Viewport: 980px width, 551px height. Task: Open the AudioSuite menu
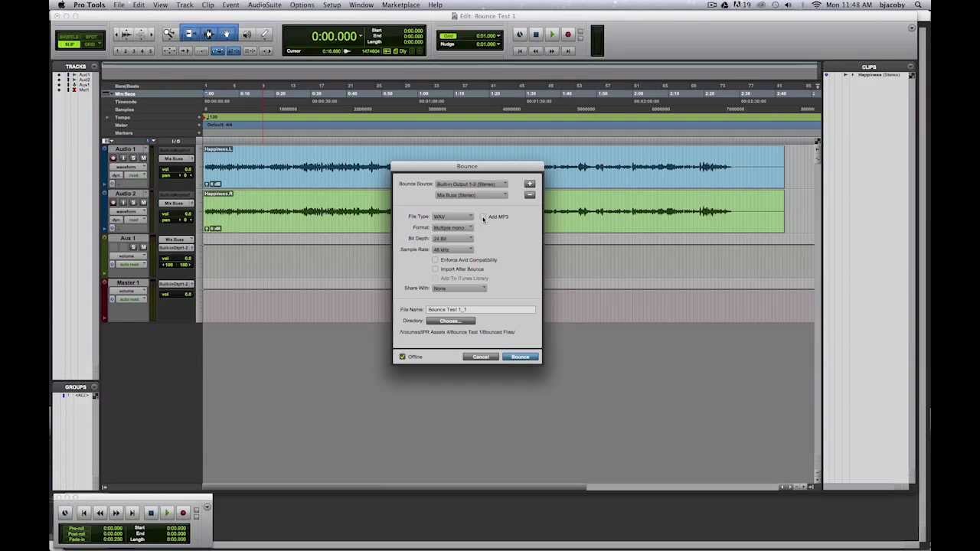tap(264, 5)
